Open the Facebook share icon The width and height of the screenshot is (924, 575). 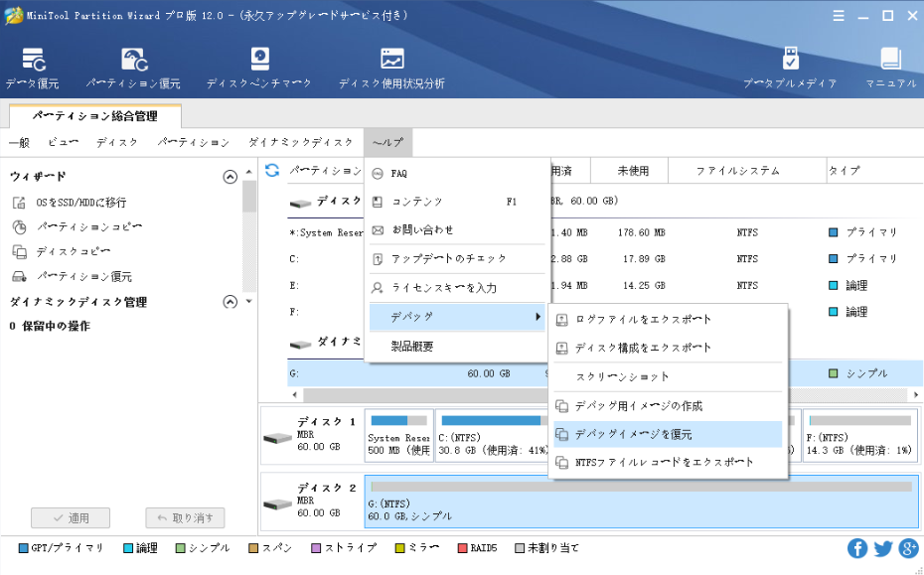point(857,548)
